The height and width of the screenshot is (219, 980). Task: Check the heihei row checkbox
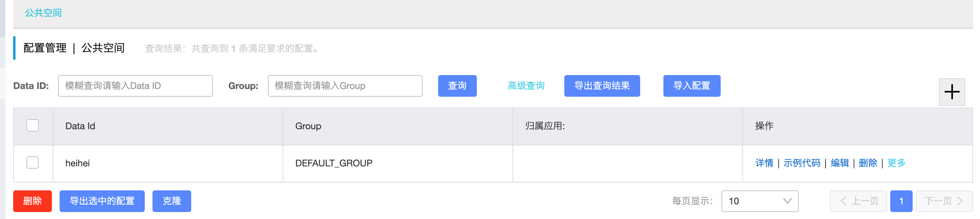coord(33,163)
